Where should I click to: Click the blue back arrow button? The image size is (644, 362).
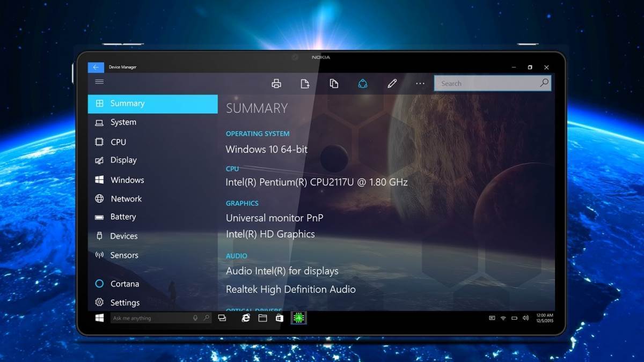pyautogui.click(x=96, y=67)
